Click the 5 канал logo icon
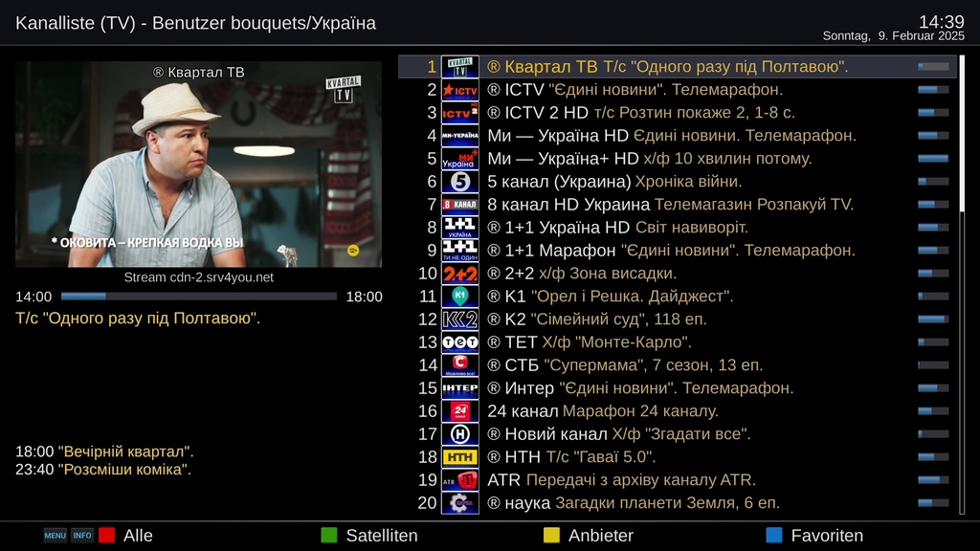 coord(460,182)
